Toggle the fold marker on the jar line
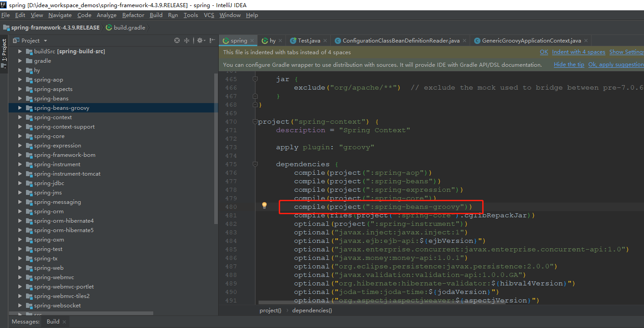The image size is (644, 328). [255, 79]
